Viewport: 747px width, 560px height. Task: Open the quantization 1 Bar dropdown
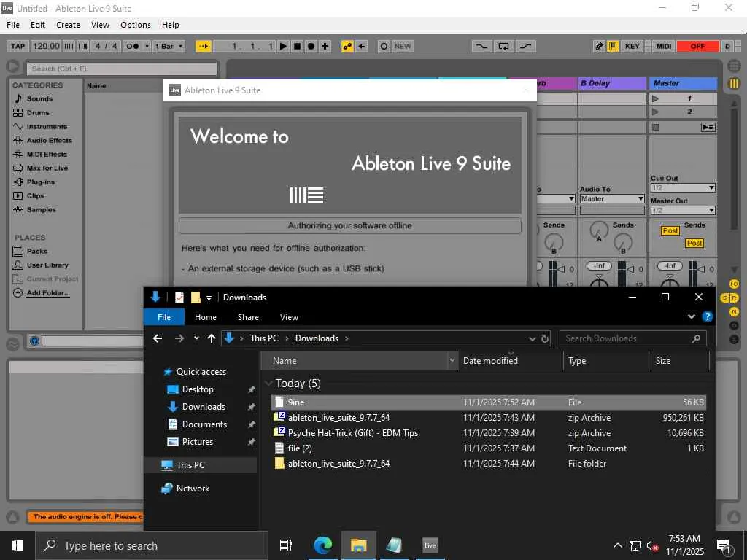pos(169,46)
